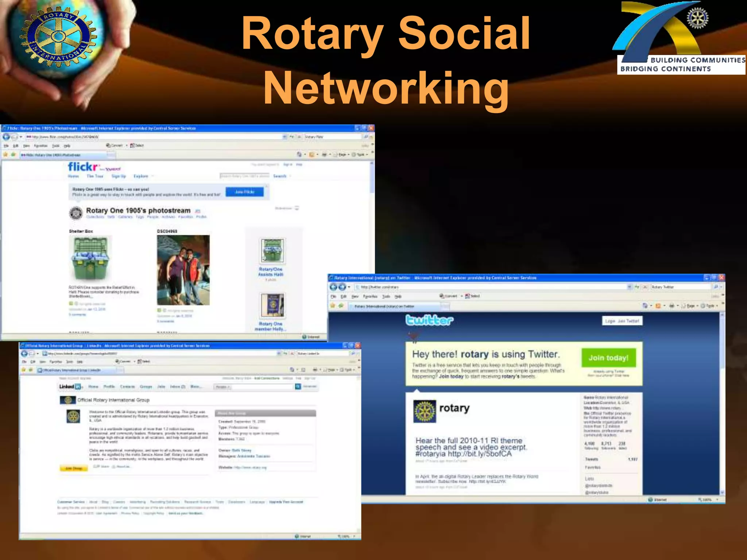Click the Forward button in the Twitter browser window
The width and height of the screenshot is (747, 560).
[x=342, y=287]
